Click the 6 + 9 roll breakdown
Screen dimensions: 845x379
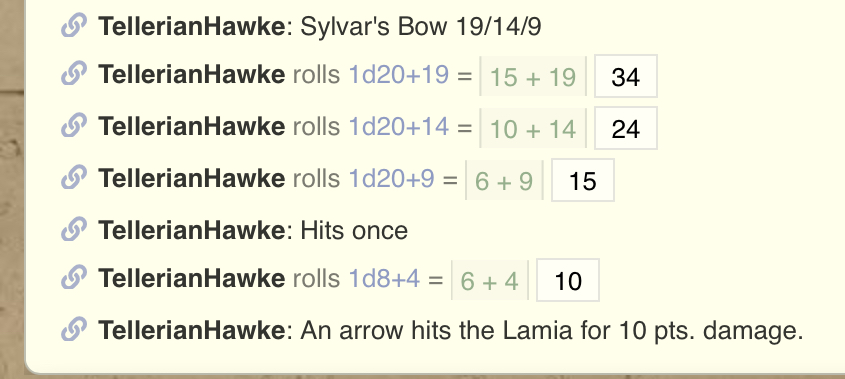(x=504, y=180)
